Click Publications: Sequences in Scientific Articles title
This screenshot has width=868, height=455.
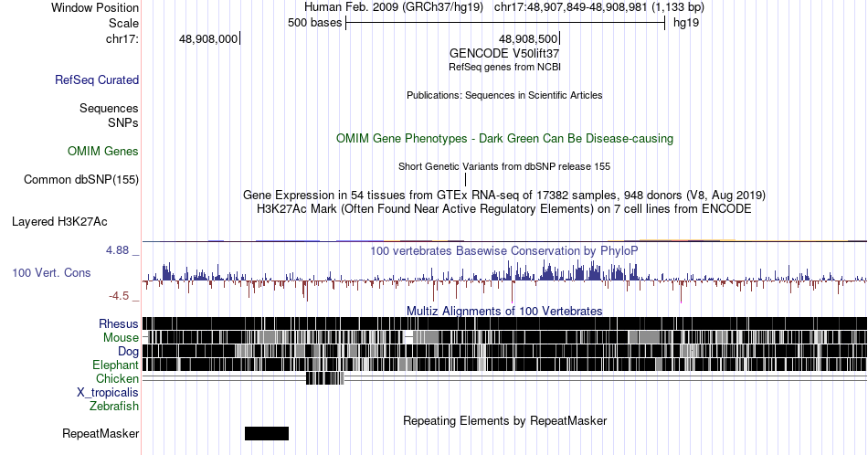pyautogui.click(x=504, y=95)
